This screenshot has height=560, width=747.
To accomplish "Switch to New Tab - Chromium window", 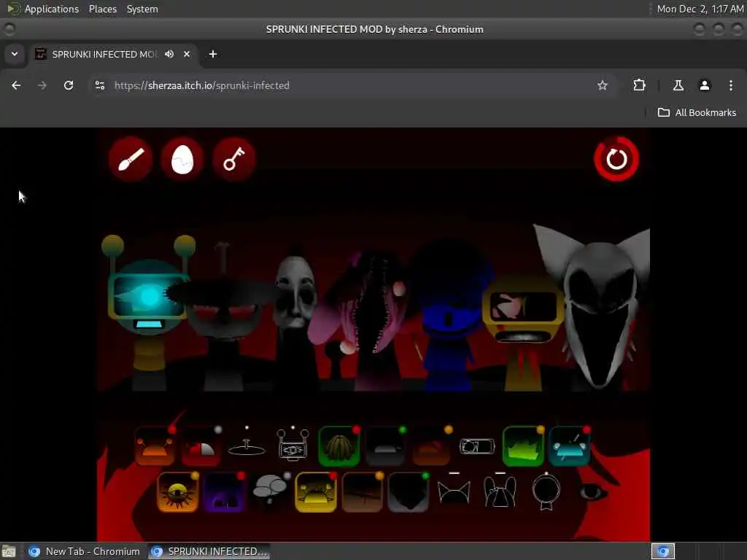I will (85, 551).
